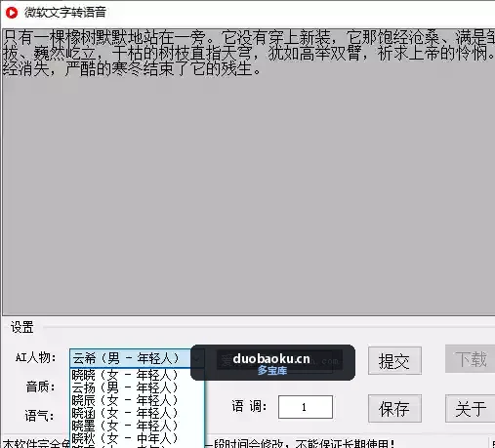Click the 保存 save button

pos(394,409)
